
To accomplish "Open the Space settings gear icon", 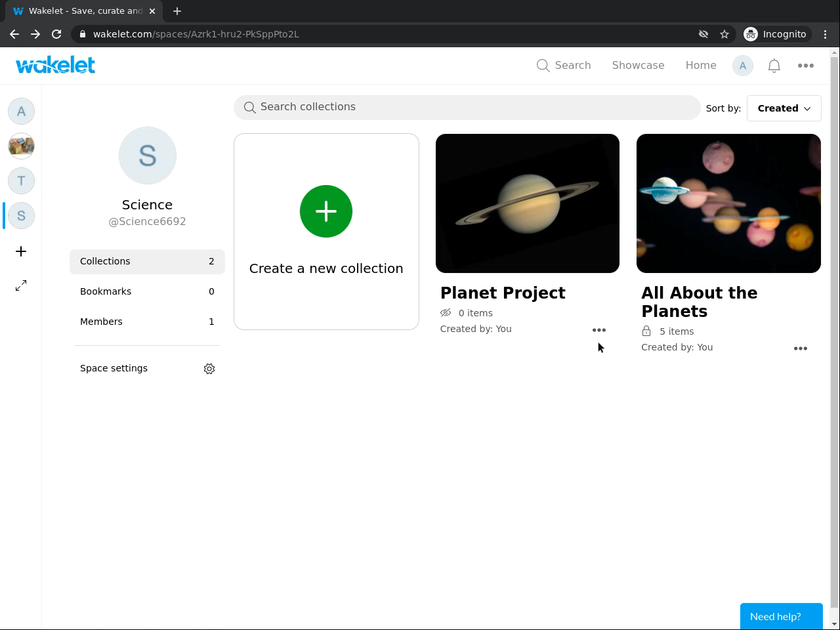I will click(x=209, y=369).
